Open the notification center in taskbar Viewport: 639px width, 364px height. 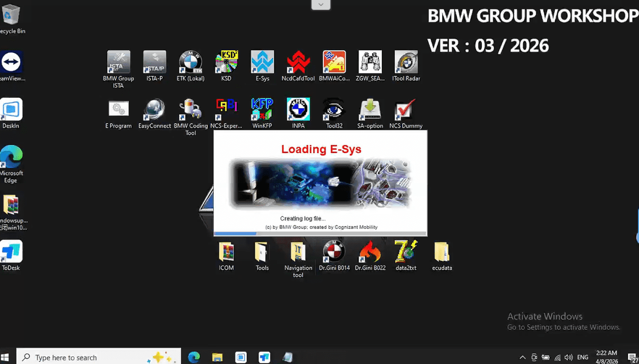(x=632, y=357)
